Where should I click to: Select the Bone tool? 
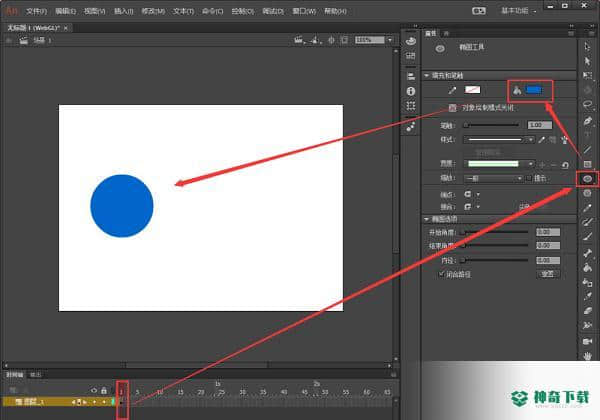[587, 252]
